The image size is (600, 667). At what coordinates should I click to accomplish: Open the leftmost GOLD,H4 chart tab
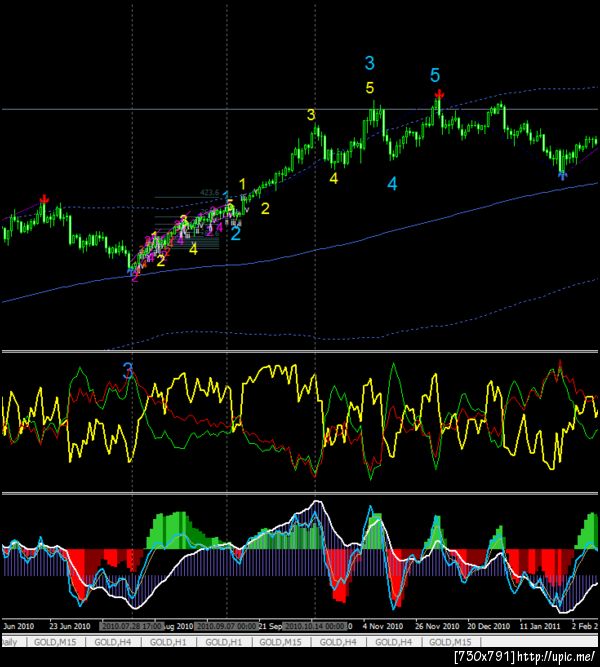point(113,641)
